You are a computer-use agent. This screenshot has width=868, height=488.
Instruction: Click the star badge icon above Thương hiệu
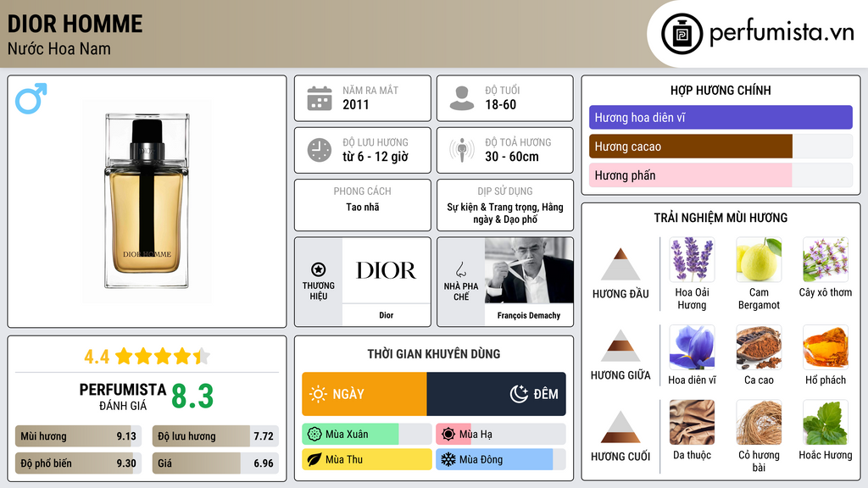[x=319, y=269]
